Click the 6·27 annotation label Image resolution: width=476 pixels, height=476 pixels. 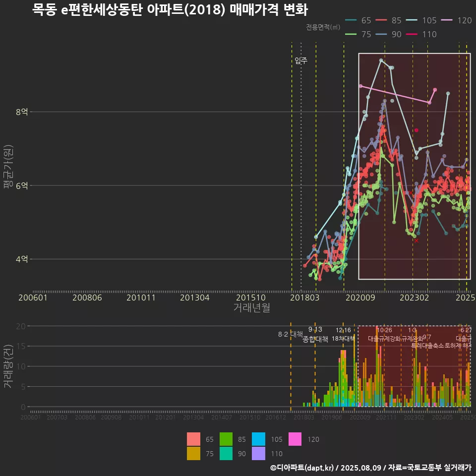click(x=466, y=330)
